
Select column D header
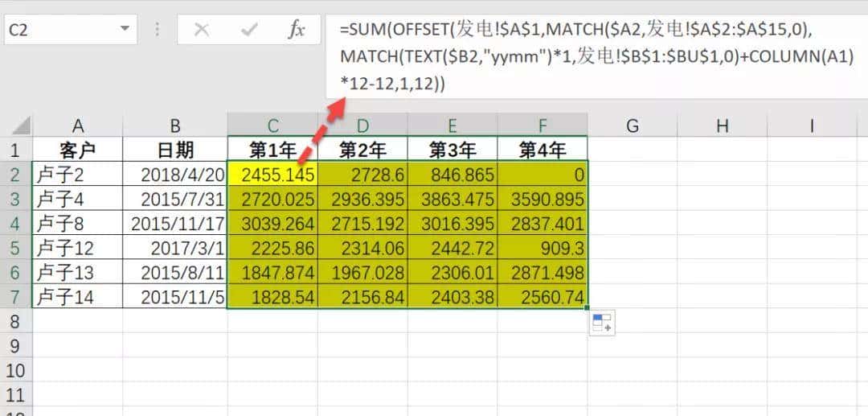[x=362, y=126]
